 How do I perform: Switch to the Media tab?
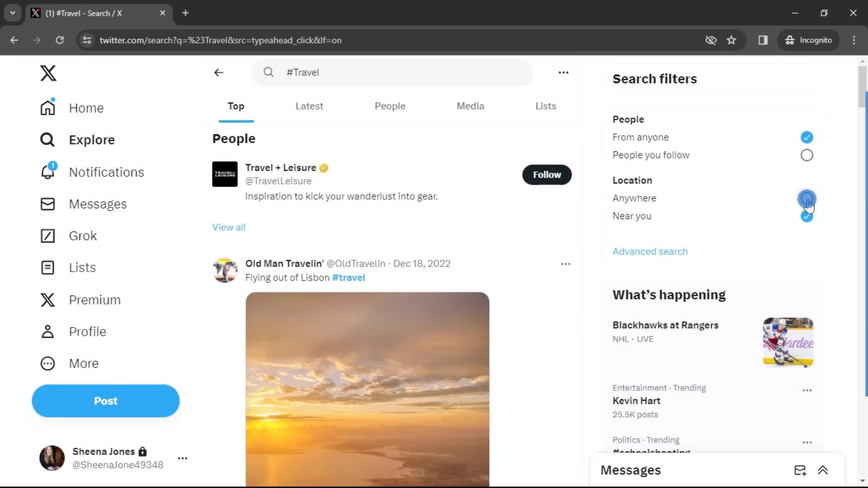pos(470,105)
